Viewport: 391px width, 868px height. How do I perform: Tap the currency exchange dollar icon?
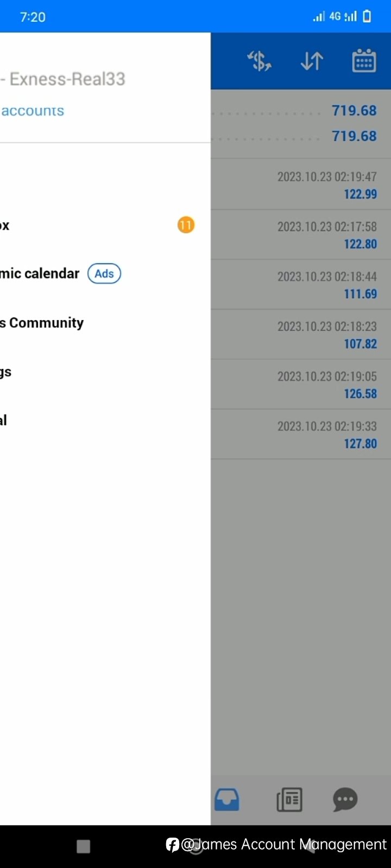click(260, 61)
